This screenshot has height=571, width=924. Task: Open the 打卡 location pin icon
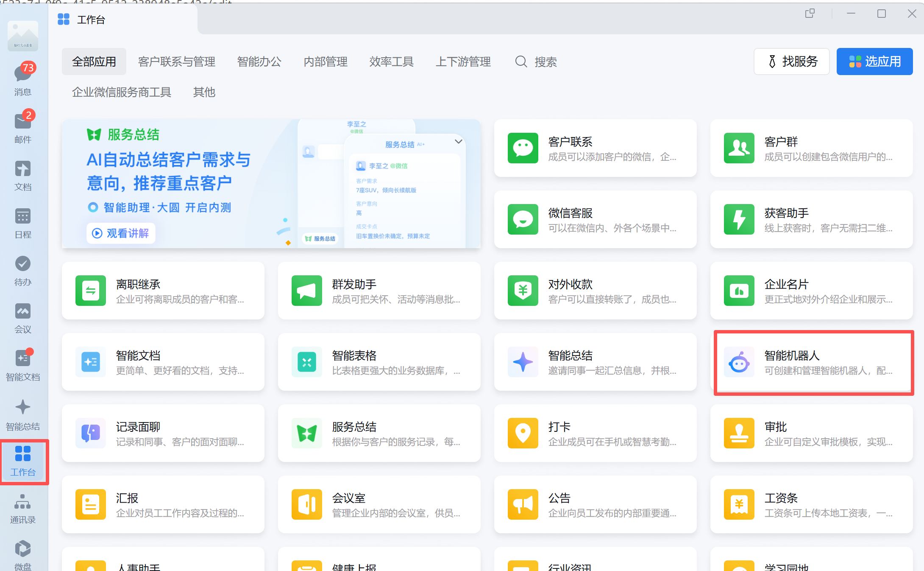click(x=523, y=433)
